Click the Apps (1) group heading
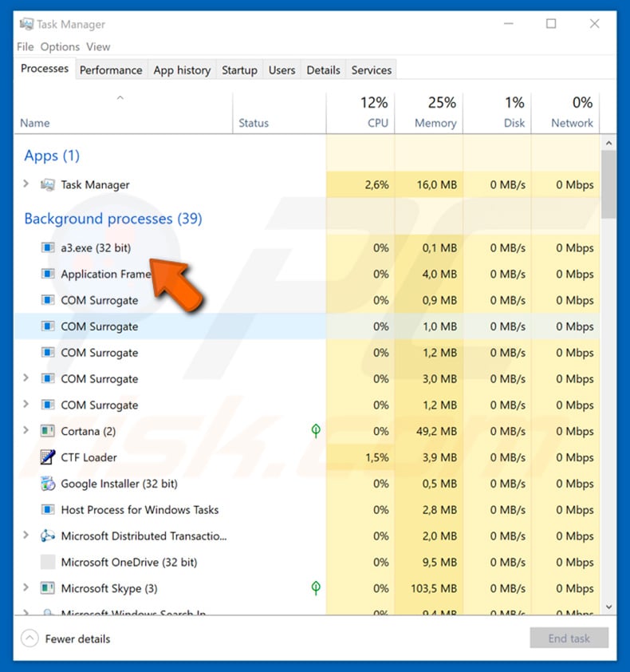Image resolution: width=630 pixels, height=672 pixels. coord(52,156)
